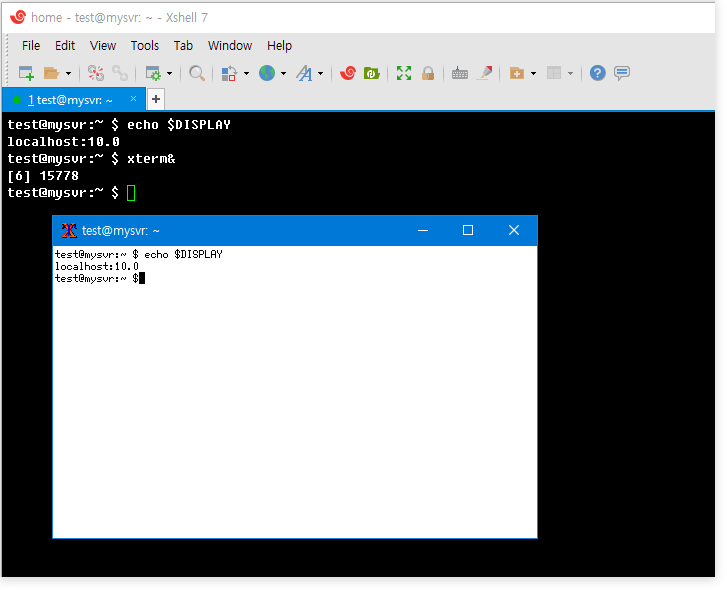The image size is (727, 590).
Task: Add a new tab with plus button
Action: pyautogui.click(x=156, y=99)
